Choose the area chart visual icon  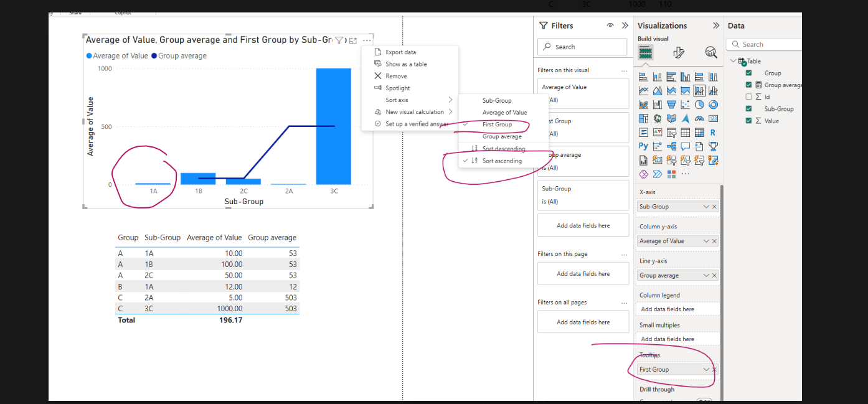658,90
